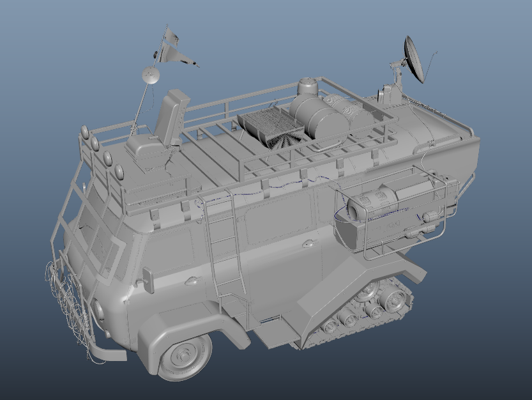This screenshot has height=400, width=532.
Task: Select the side mirror on the front door
Action: (x=149, y=280)
